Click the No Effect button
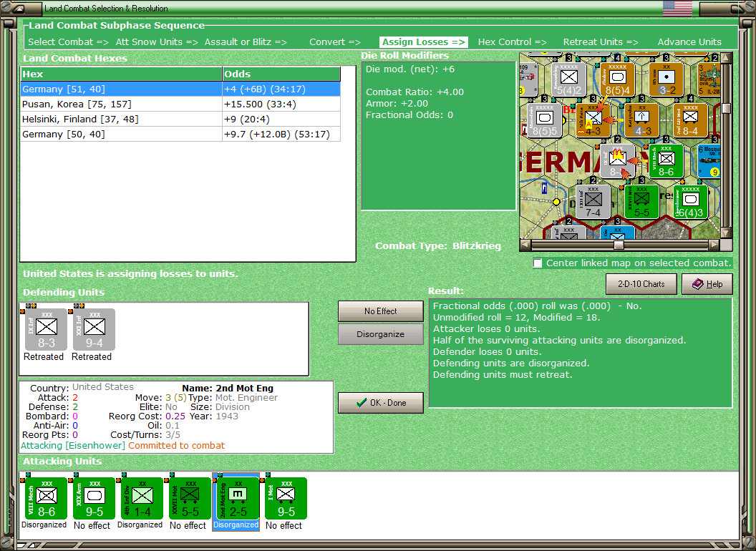The image size is (756, 551). point(380,311)
